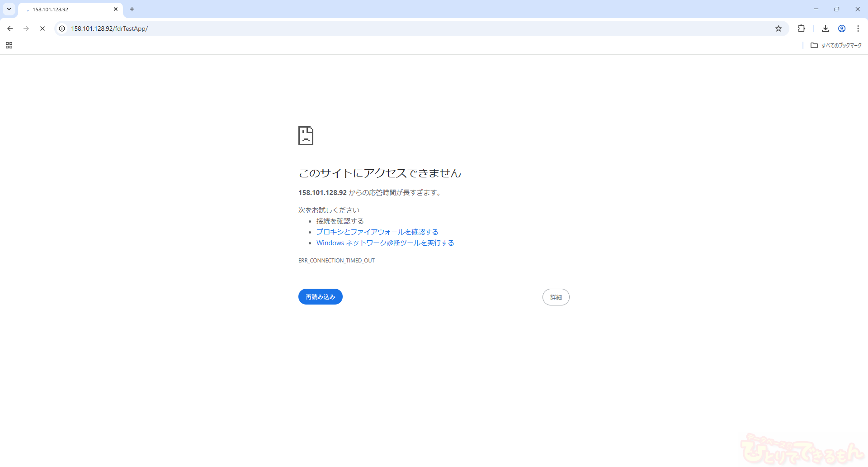Close the 158.101.128.92 tab
This screenshot has width=868, height=467.
click(116, 9)
